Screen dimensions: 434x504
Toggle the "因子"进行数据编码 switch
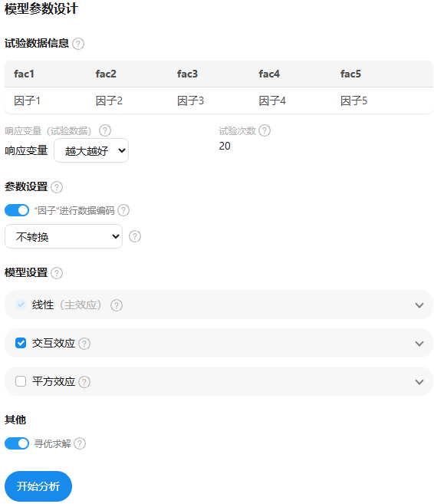tap(17, 210)
